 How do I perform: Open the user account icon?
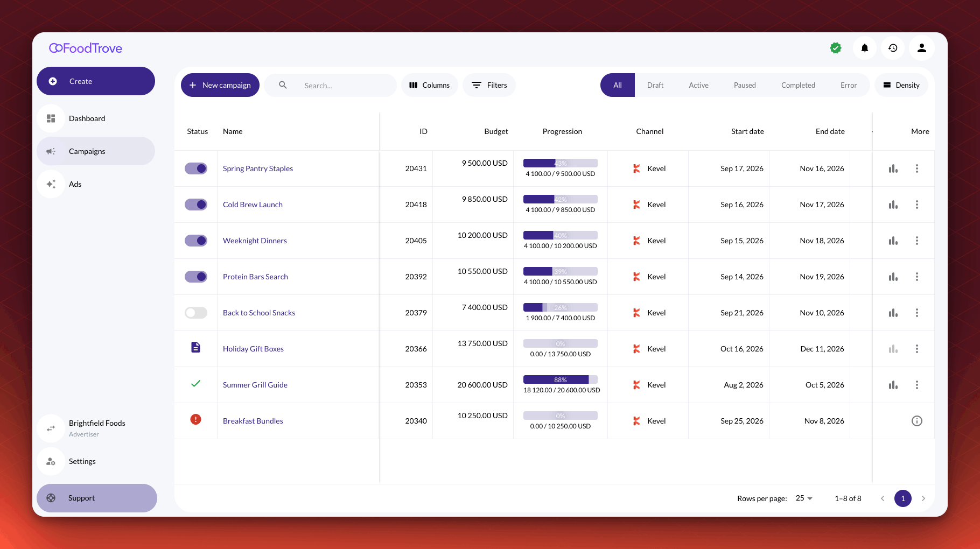coord(922,48)
